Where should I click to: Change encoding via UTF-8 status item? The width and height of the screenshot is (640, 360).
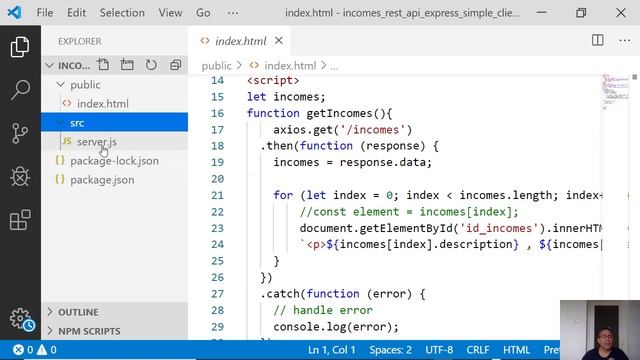[x=439, y=350]
